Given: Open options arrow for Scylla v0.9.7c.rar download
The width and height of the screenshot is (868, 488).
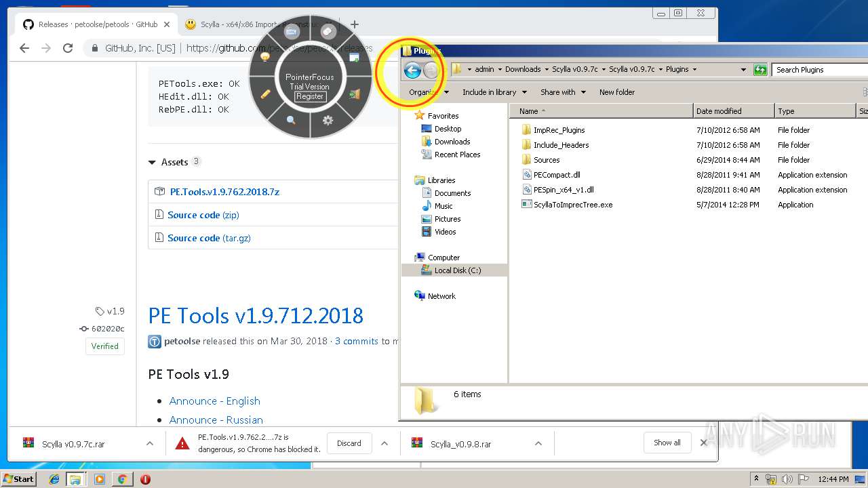Looking at the screenshot, I should pos(150,443).
